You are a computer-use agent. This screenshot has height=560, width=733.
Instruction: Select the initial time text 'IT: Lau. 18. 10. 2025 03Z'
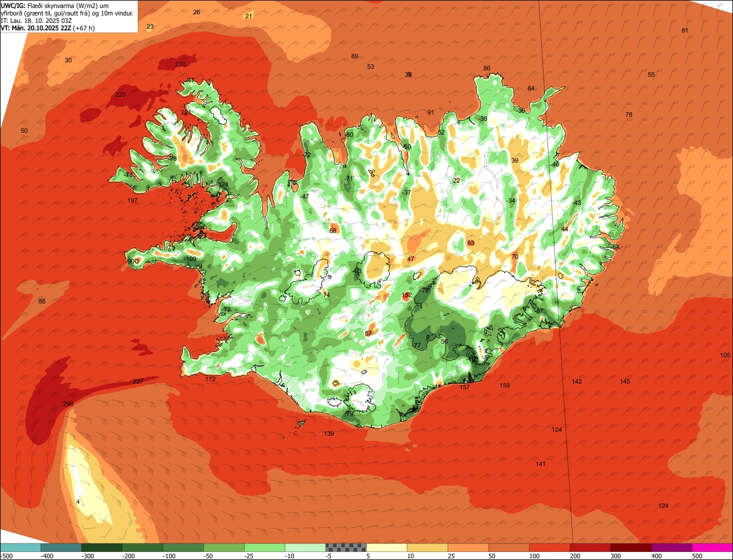(37, 21)
